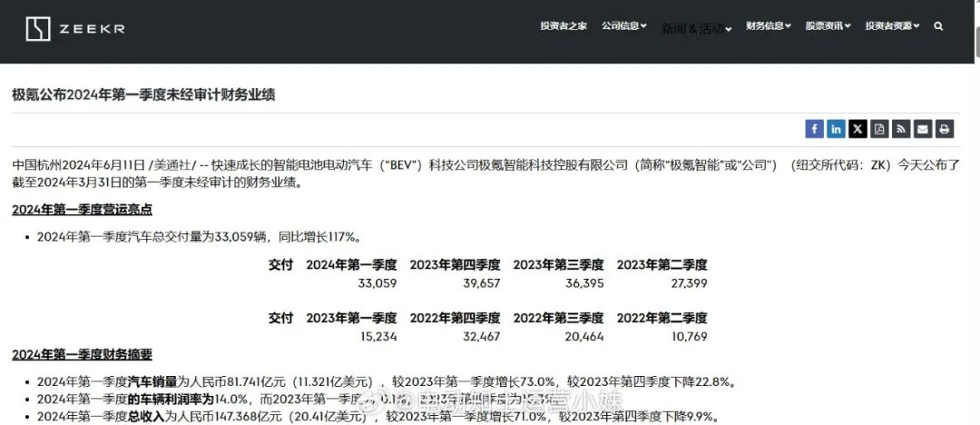Select delivery value 10,769 in table
This screenshot has width=980, height=425.
tap(688, 337)
